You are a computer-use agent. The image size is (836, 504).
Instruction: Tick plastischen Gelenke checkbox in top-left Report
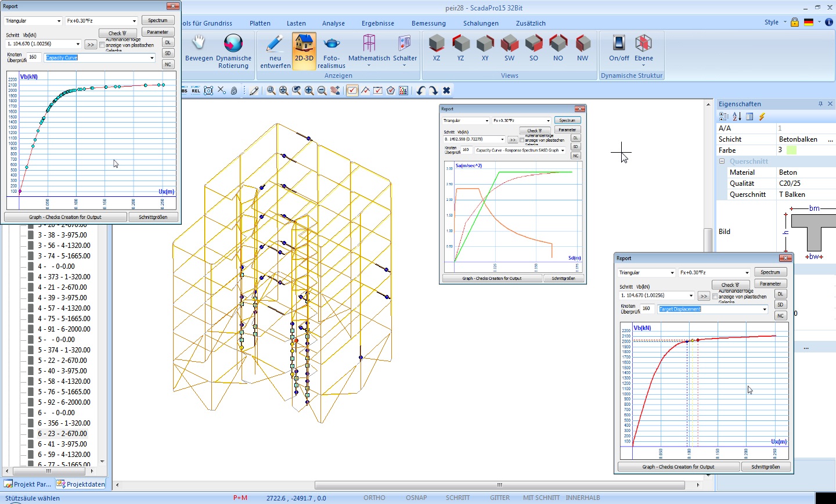102,45
